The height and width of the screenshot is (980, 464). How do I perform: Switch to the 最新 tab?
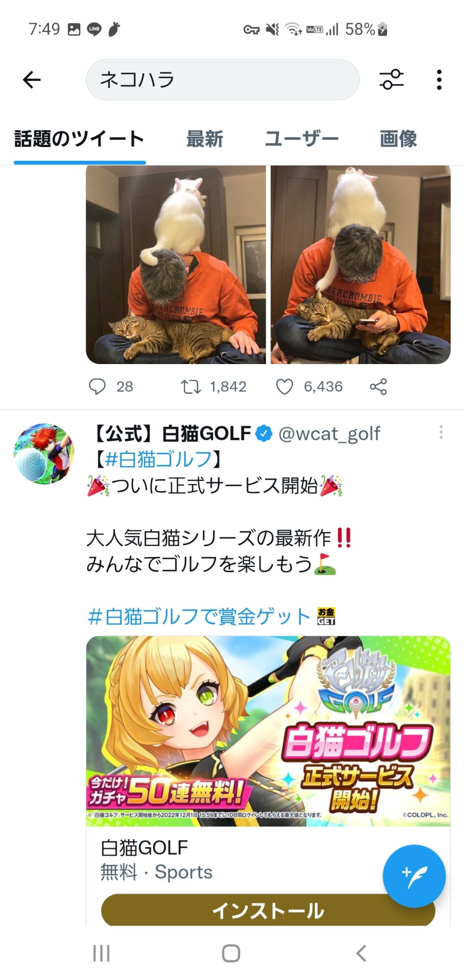pyautogui.click(x=205, y=139)
